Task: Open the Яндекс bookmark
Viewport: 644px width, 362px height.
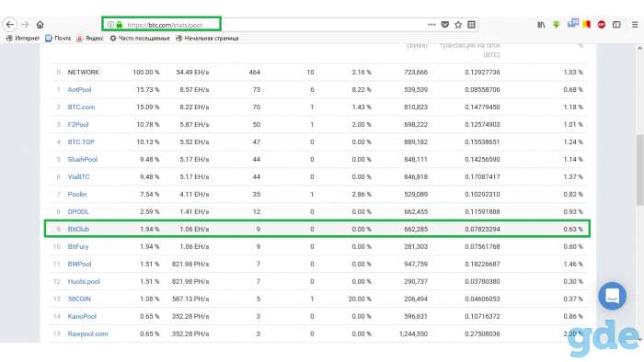Action: pos(90,38)
